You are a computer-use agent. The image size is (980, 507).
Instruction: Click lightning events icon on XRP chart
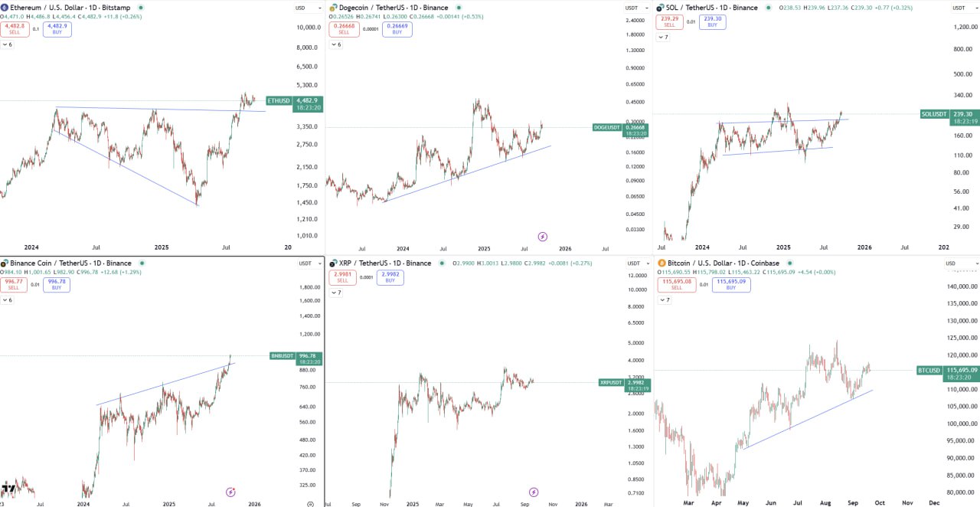[x=534, y=492]
